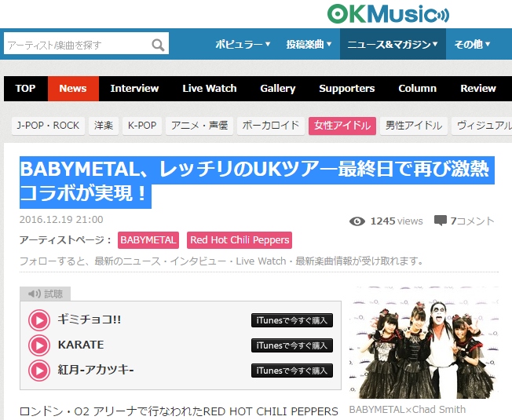Viewport: 512px width, 420px height.
Task: Open the 7コメント comments link
Action: click(x=472, y=221)
